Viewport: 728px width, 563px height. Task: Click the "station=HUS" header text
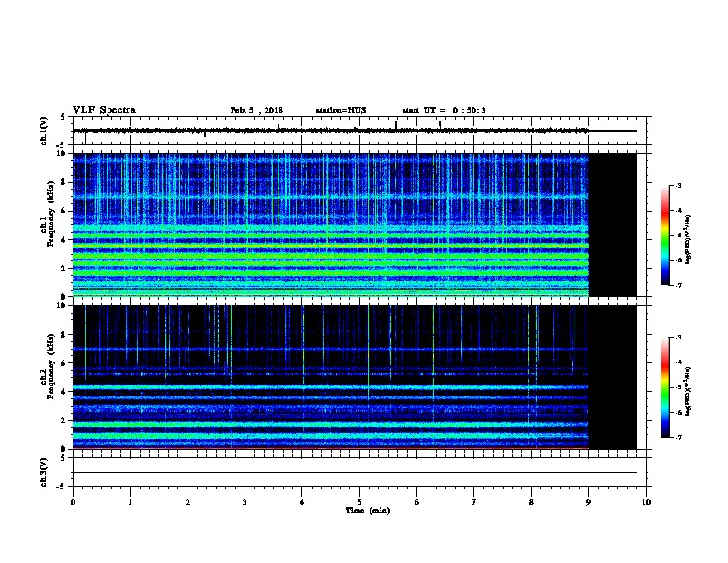[341, 110]
